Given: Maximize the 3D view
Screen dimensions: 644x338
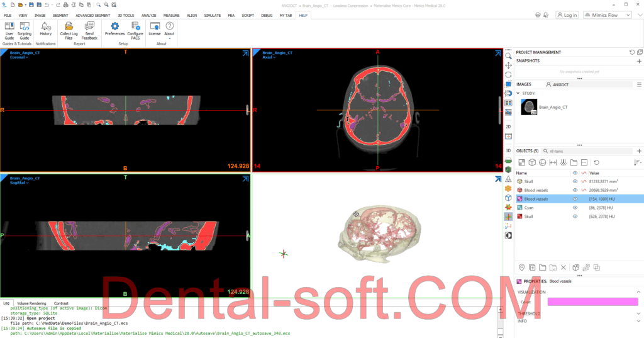Looking at the screenshot, I should 498,179.
